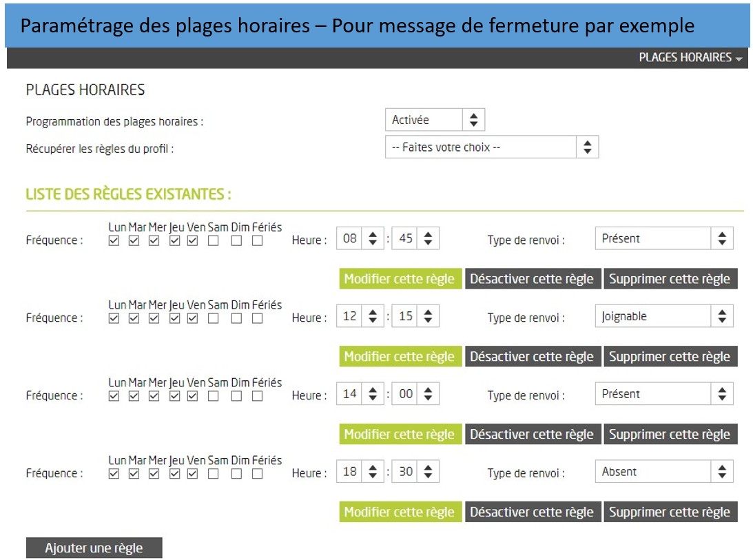Viewport: 753px width, 560px height.
Task: Click minute stepper arrows next to 15
Action: [428, 317]
